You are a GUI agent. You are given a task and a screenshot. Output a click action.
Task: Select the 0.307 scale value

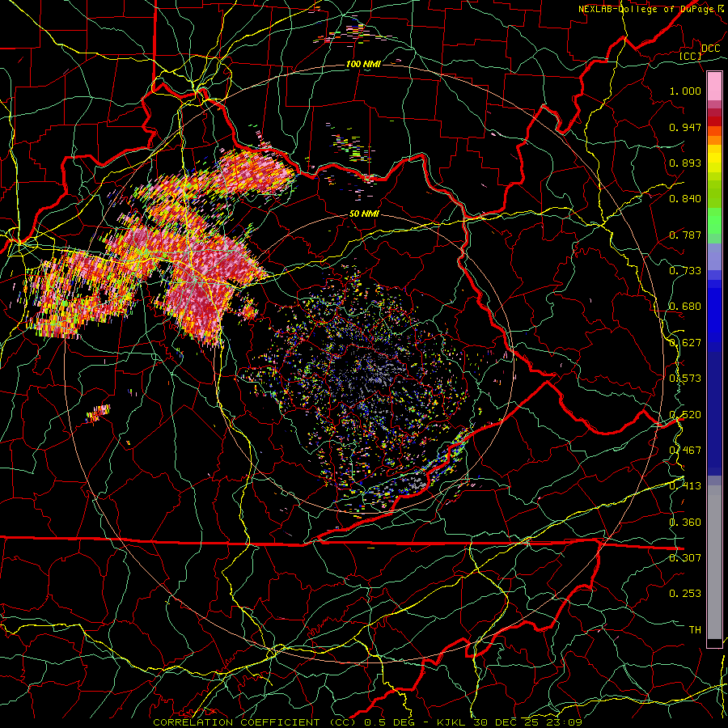(685, 558)
